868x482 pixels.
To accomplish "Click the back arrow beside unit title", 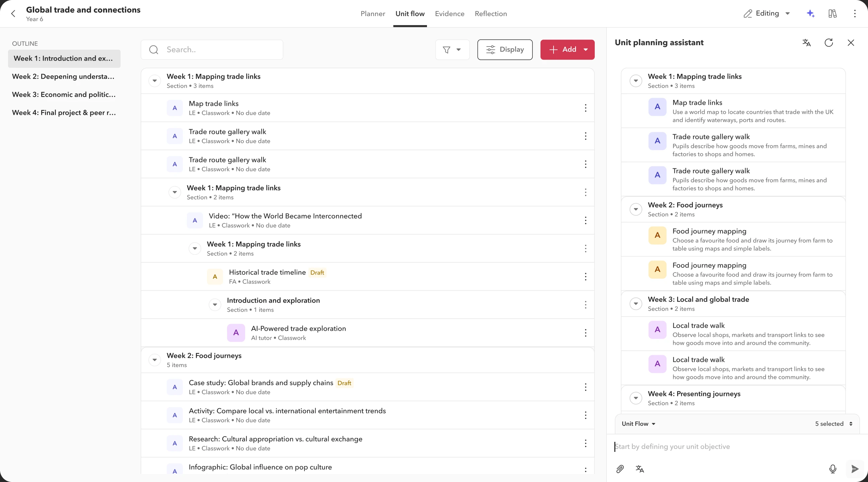I will point(13,14).
